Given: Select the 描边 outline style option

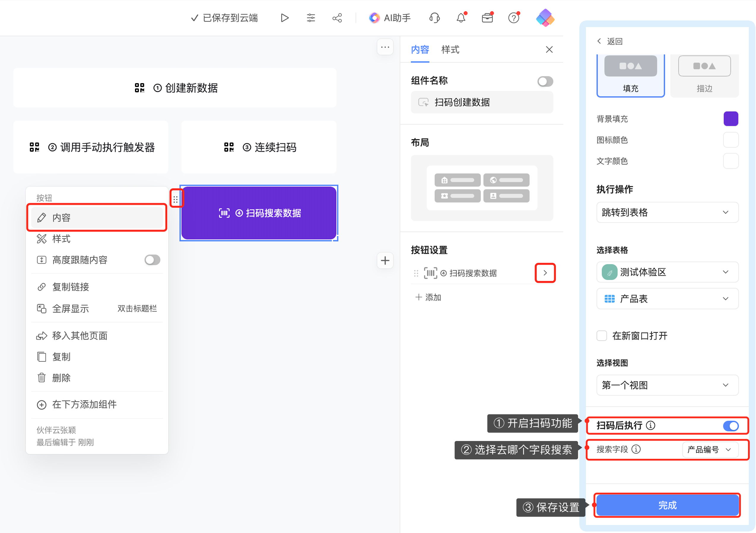Looking at the screenshot, I should (x=704, y=75).
